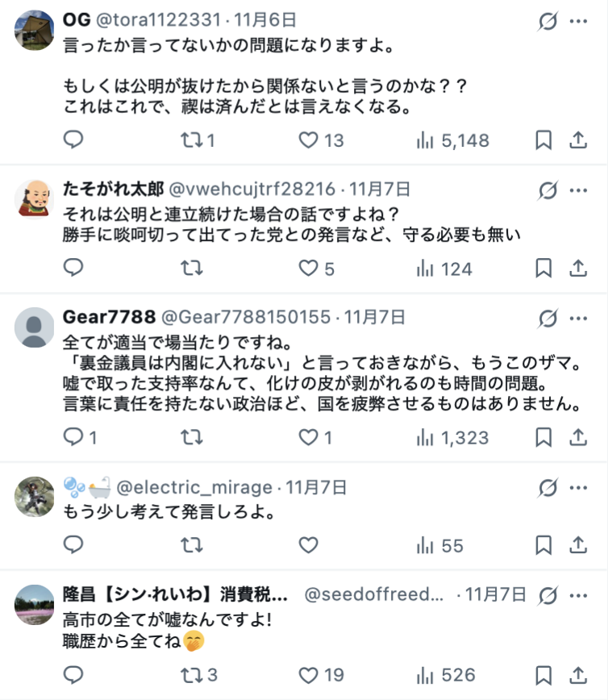Open more menu on たそがれ太郎's tweet
The height and width of the screenshot is (700, 608).
click(578, 191)
